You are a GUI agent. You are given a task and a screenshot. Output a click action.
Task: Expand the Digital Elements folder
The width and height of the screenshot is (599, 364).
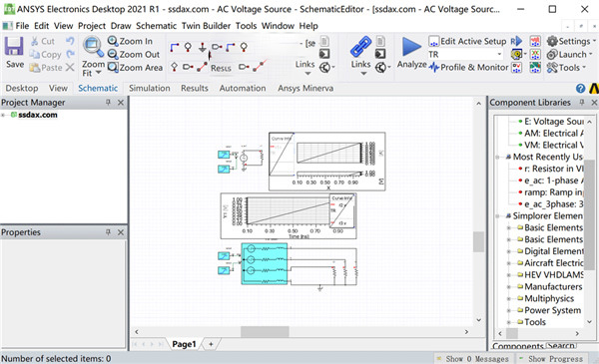tap(509, 251)
